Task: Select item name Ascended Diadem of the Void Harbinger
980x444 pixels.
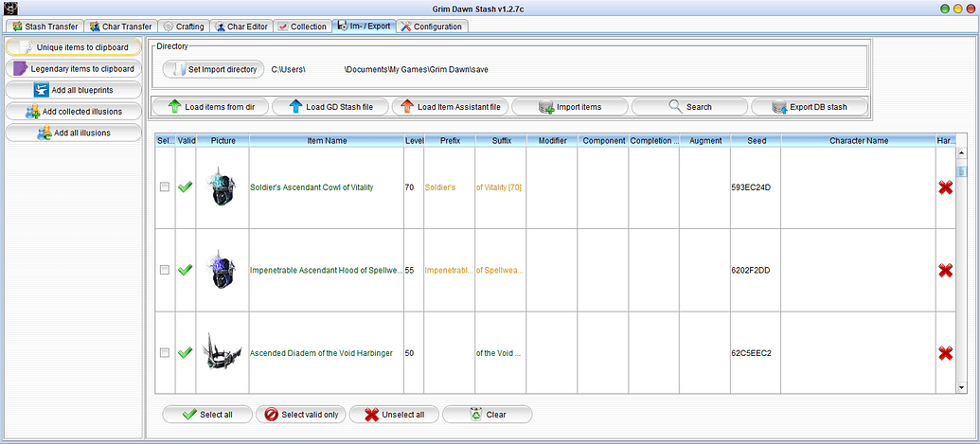Action: pos(321,353)
